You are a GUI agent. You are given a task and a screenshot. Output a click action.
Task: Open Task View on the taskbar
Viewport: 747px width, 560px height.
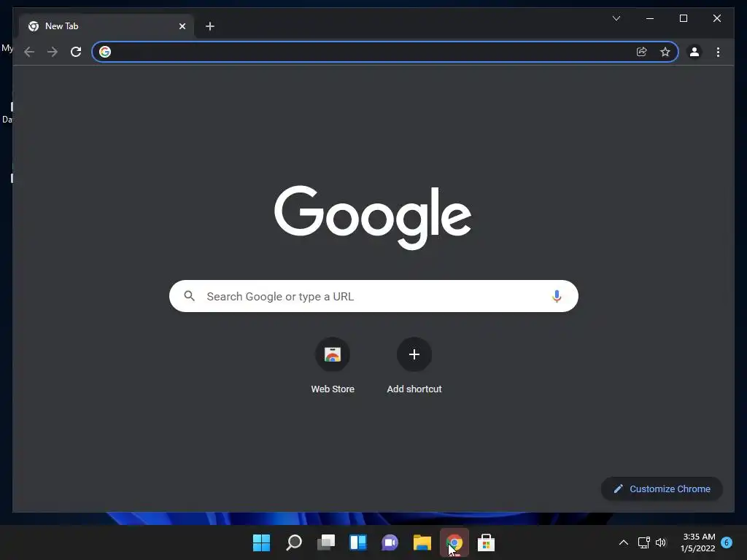[x=326, y=542]
